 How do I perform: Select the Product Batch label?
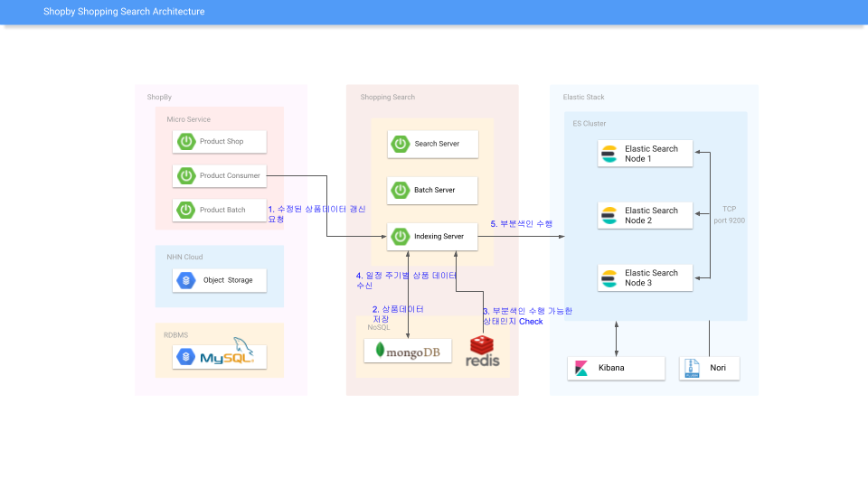click(x=222, y=211)
